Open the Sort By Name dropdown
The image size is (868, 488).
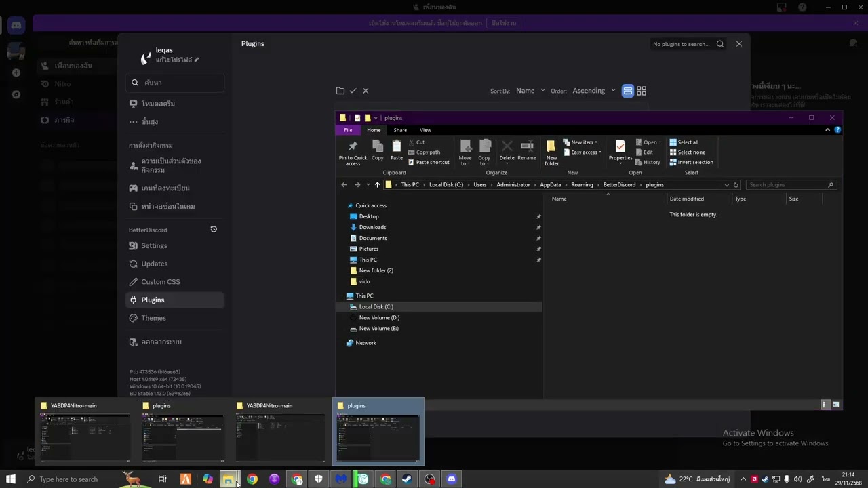tap(530, 91)
